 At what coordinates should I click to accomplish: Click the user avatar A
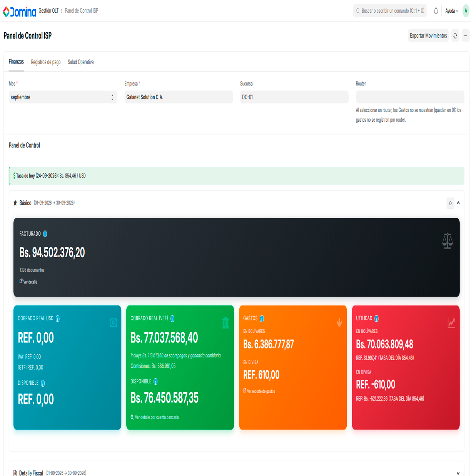[x=466, y=11]
